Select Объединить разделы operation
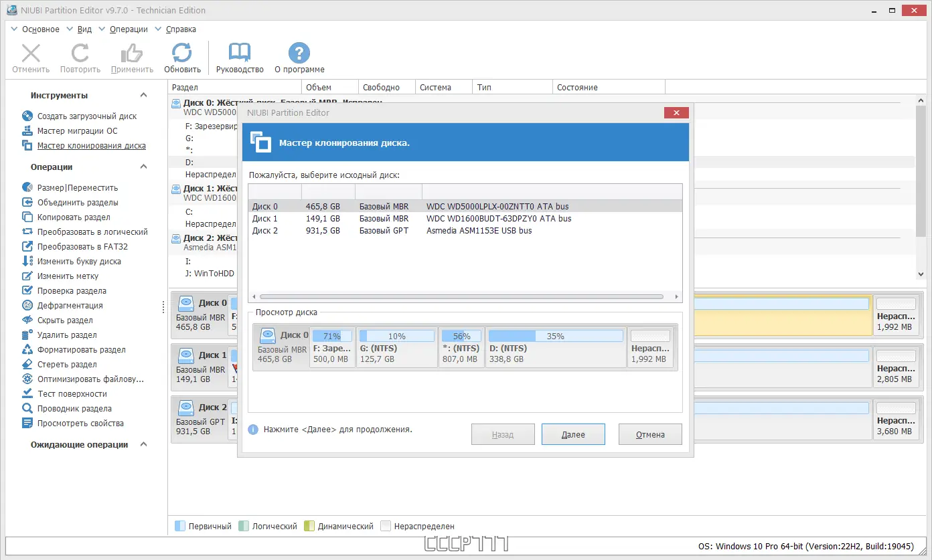 tap(78, 203)
